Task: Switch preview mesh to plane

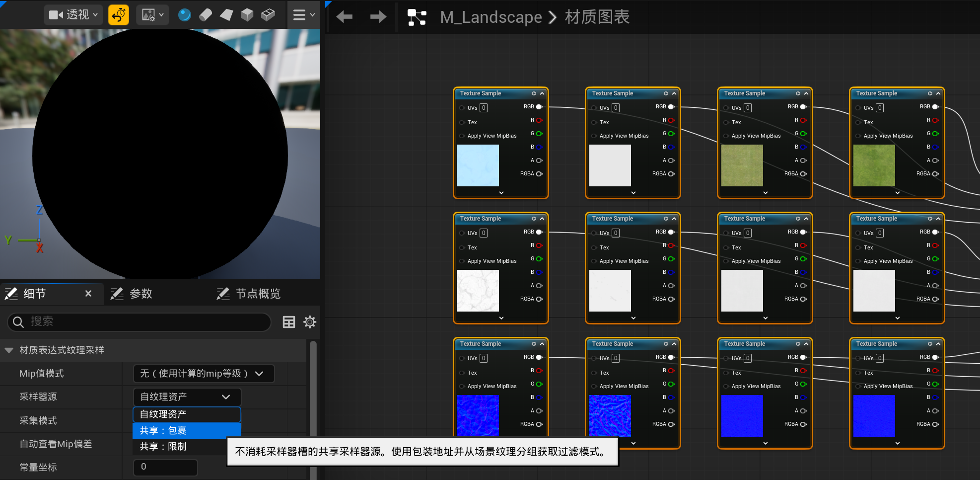Action: pos(226,15)
